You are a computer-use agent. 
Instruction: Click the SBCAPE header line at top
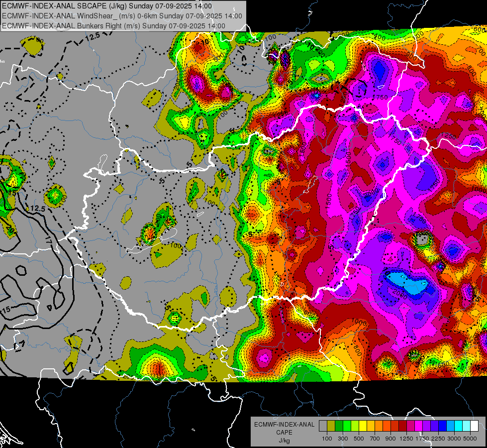click(x=107, y=6)
